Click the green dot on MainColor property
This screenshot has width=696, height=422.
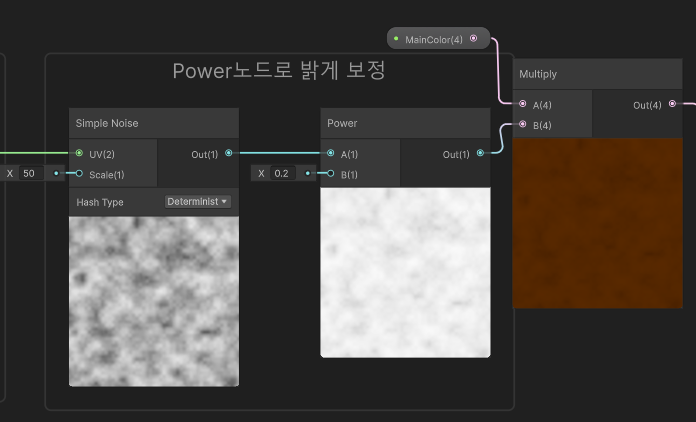coord(396,39)
